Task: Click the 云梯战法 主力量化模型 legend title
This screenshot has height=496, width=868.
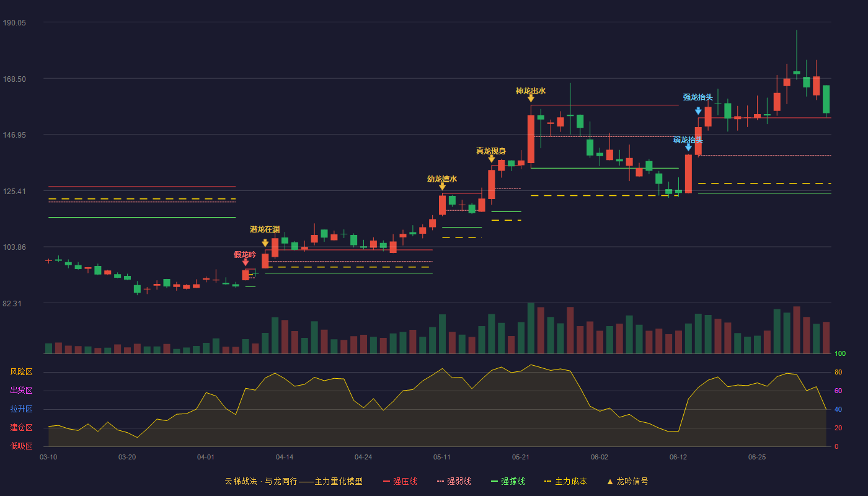Action: [293, 481]
